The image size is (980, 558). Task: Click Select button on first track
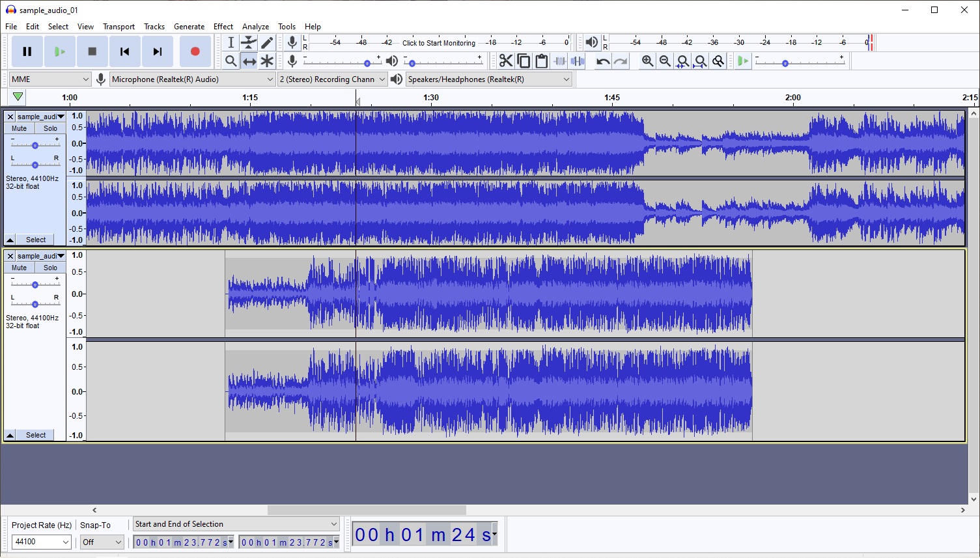click(x=36, y=240)
